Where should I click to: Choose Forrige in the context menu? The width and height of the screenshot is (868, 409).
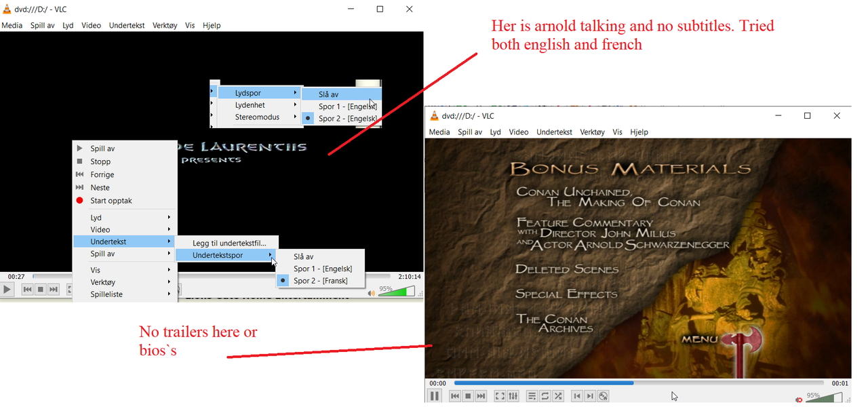pyautogui.click(x=124, y=174)
